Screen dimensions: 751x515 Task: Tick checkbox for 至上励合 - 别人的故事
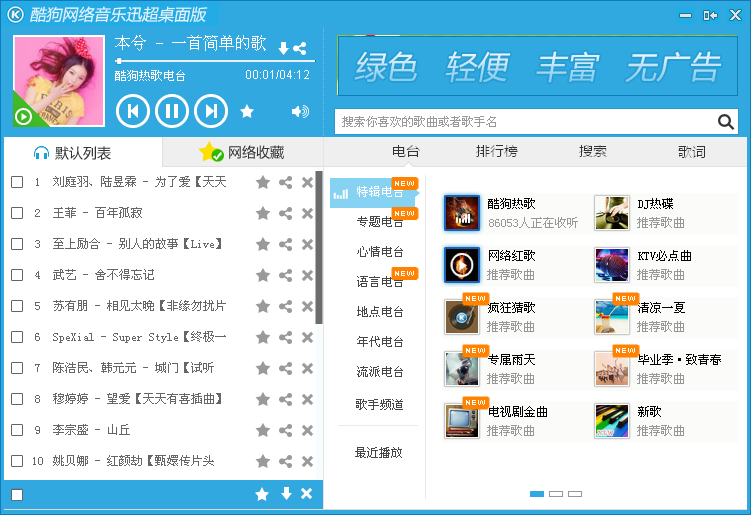tap(17, 244)
